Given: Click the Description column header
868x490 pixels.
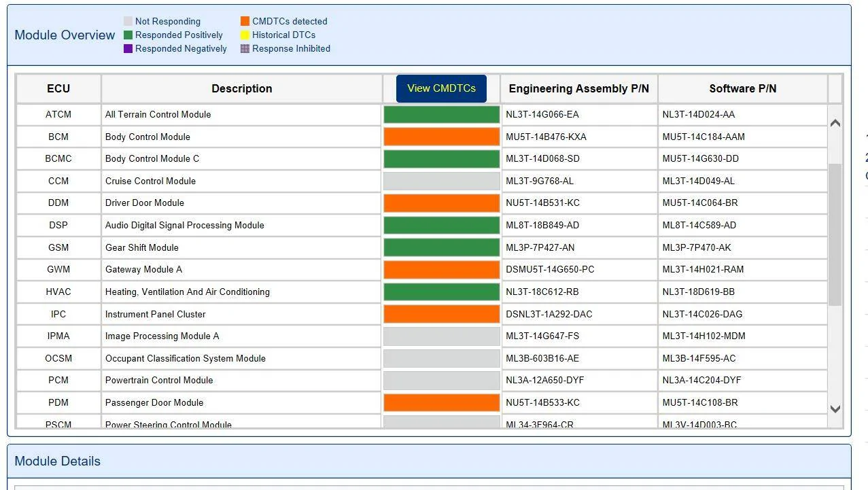Looking at the screenshot, I should pyautogui.click(x=241, y=88).
